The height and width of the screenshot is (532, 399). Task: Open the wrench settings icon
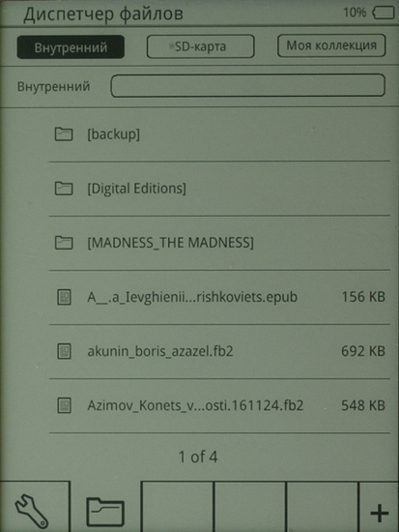click(31, 511)
